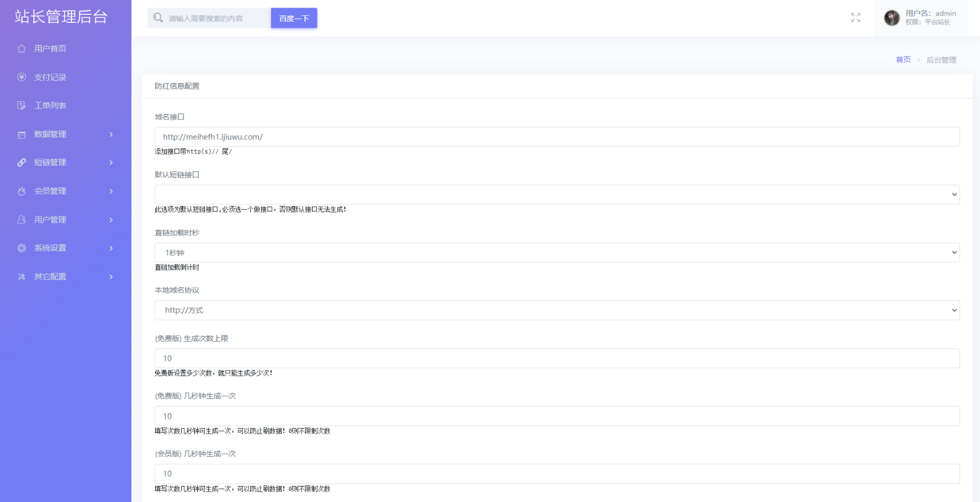This screenshot has width=980, height=502.
Task: Open the 默认短链接口 dropdown
Action: coord(557,195)
